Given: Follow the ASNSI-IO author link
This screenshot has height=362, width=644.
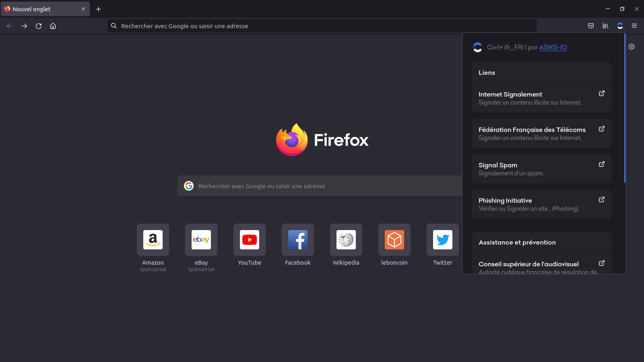Looking at the screenshot, I should [x=553, y=47].
